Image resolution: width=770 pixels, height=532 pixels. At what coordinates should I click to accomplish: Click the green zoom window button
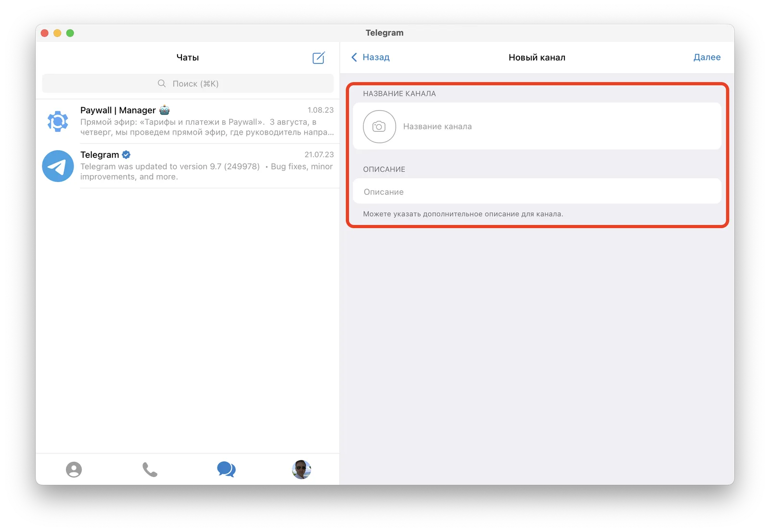tap(70, 33)
